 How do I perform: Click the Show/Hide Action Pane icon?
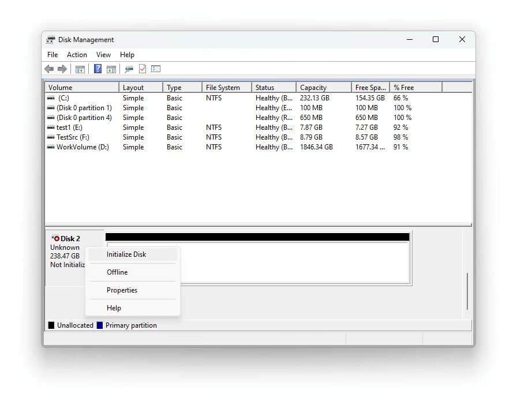pyautogui.click(x=111, y=69)
